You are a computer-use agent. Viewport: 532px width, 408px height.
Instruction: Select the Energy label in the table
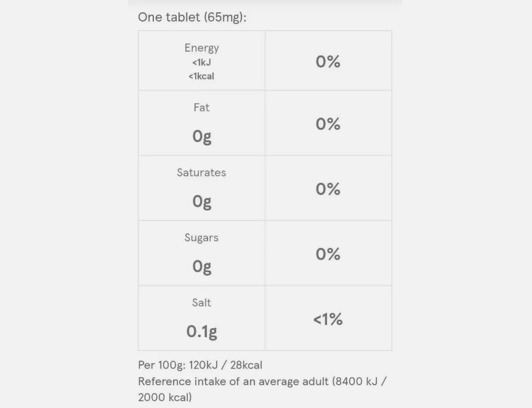tap(201, 48)
